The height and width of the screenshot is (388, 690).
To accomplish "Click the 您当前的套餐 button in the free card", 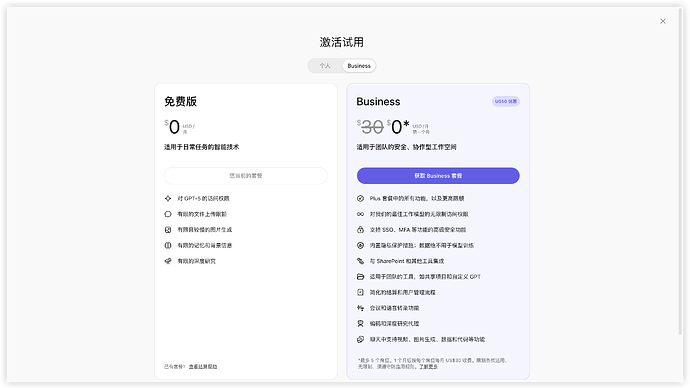I will [246, 176].
